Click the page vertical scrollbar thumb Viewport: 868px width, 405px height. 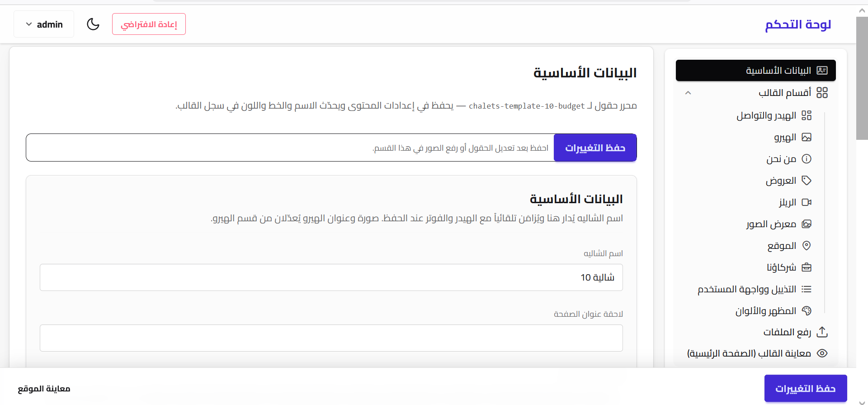click(862, 78)
